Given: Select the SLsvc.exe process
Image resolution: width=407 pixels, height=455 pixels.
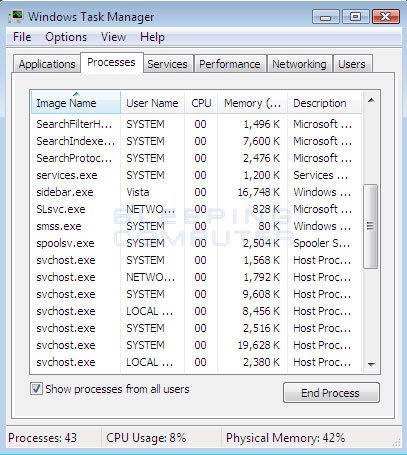Looking at the screenshot, I should coord(196,209).
